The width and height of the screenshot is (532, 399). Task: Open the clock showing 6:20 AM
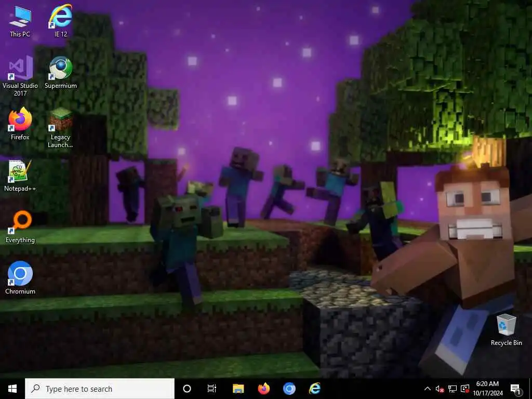487,389
